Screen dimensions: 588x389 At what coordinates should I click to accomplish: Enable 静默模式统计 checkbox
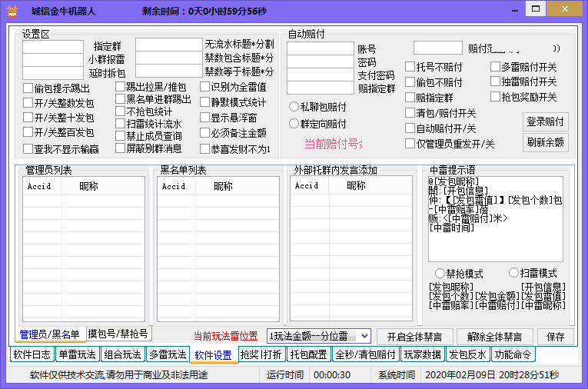click(204, 102)
